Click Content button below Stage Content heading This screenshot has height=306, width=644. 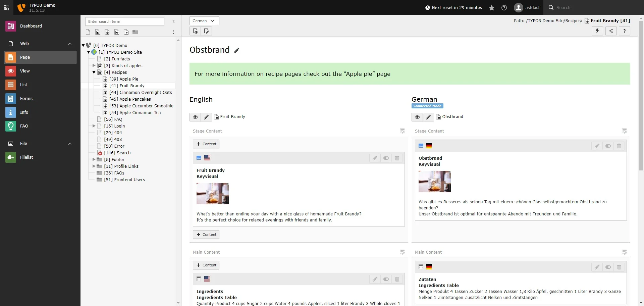click(x=206, y=144)
